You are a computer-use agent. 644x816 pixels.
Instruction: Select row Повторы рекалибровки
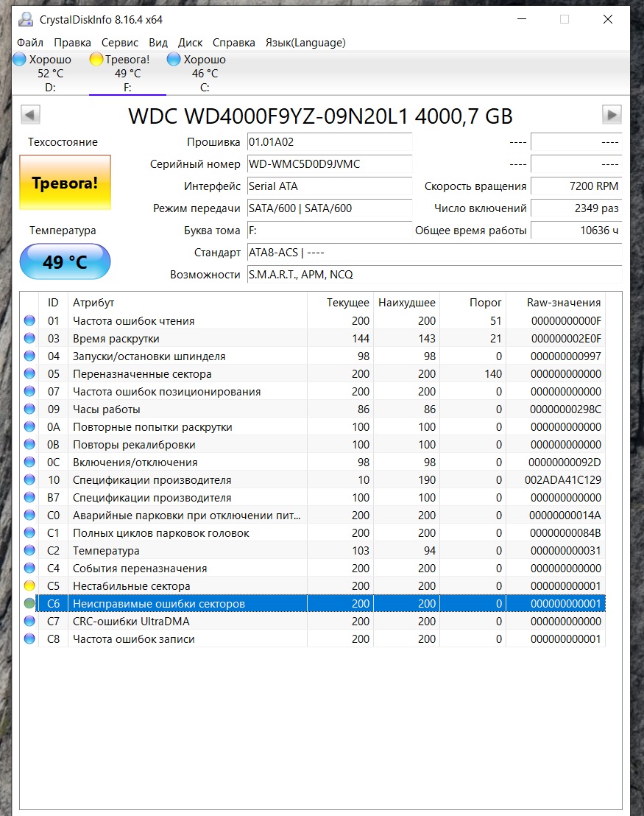[x=314, y=444]
